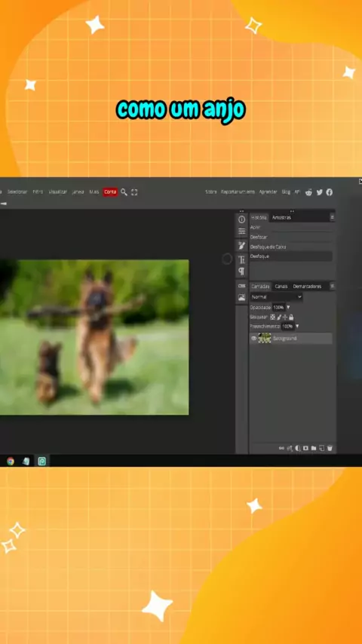Screen dimensions: 362x644
Task: Open the Info panel icon
Action: point(241,219)
